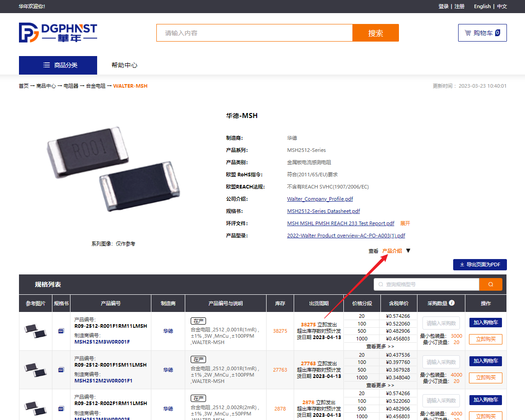Image resolution: width=525 pixels, height=420 pixels.
Task: Add R09-2512-R001F1RM11LMSH to cart
Action: 486,322
